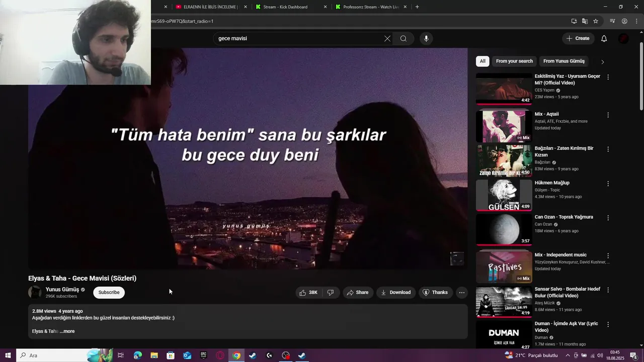The height and width of the screenshot is (362, 644).
Task: Click the Create button
Action: point(578,39)
